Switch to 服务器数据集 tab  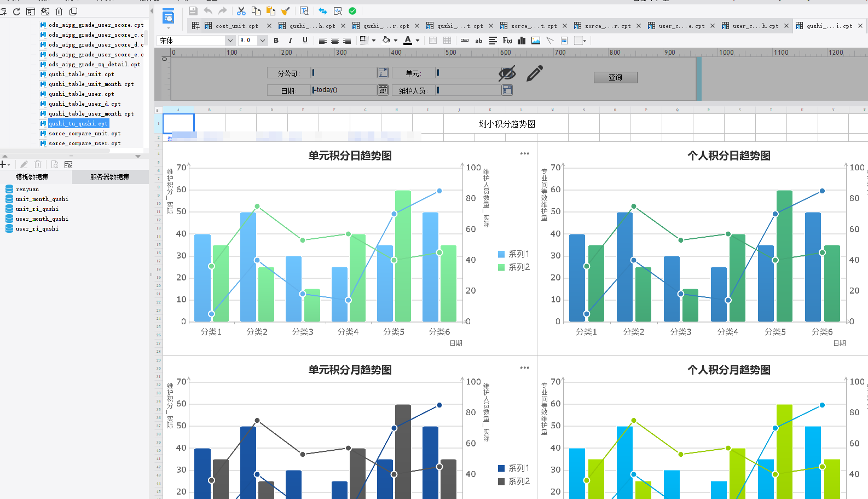[110, 177]
